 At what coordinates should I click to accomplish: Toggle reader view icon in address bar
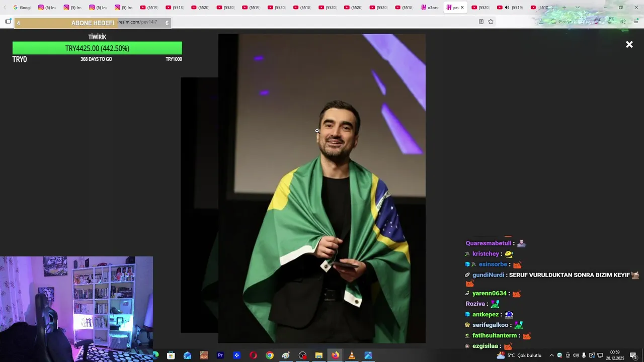pyautogui.click(x=481, y=22)
